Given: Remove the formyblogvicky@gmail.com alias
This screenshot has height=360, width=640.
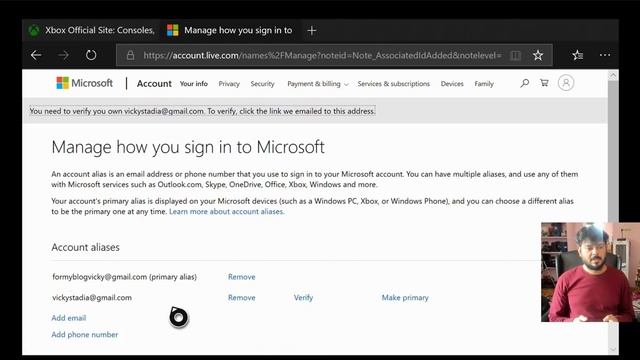Looking at the screenshot, I should (x=242, y=277).
